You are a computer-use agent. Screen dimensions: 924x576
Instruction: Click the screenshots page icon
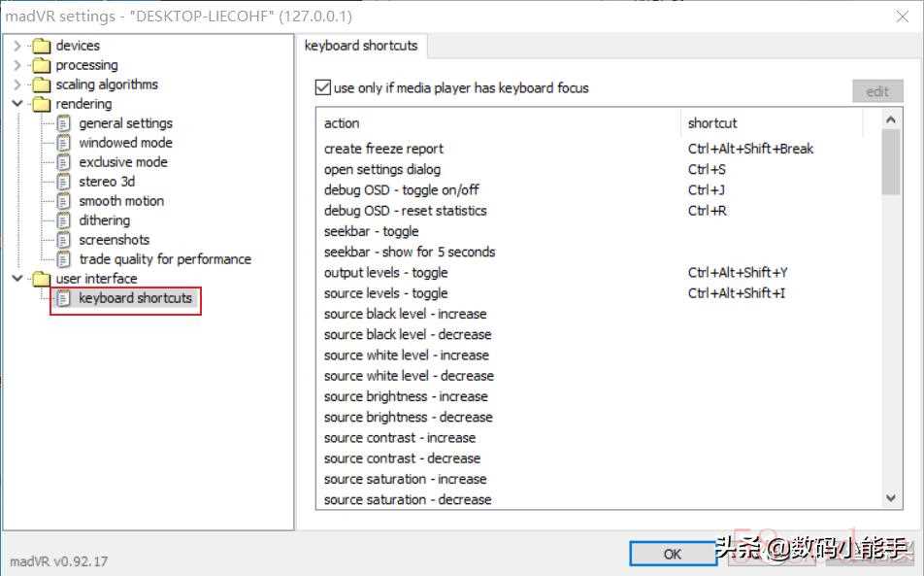click(64, 240)
